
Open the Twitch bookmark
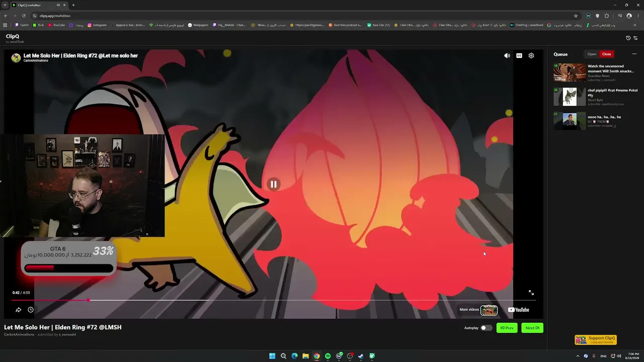[x=22, y=25]
